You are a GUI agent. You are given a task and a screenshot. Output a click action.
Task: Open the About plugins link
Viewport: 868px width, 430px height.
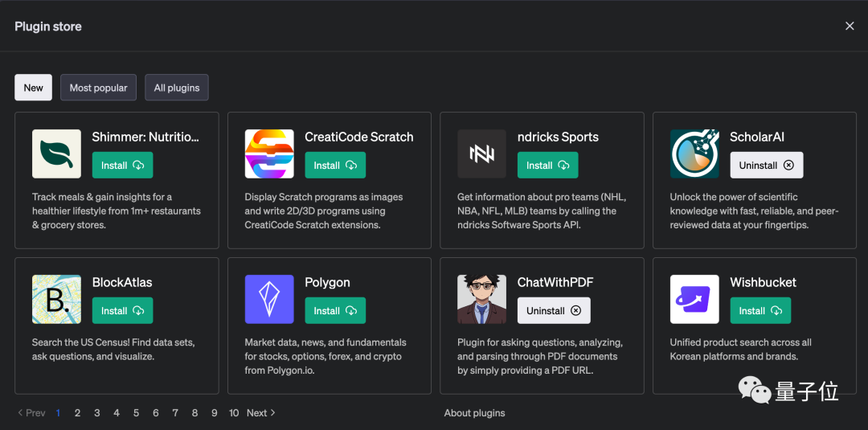coord(475,413)
